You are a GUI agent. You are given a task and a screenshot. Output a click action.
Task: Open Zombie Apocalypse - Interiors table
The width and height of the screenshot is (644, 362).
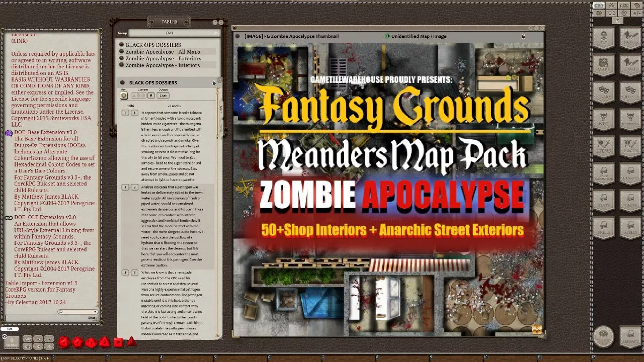163,65
